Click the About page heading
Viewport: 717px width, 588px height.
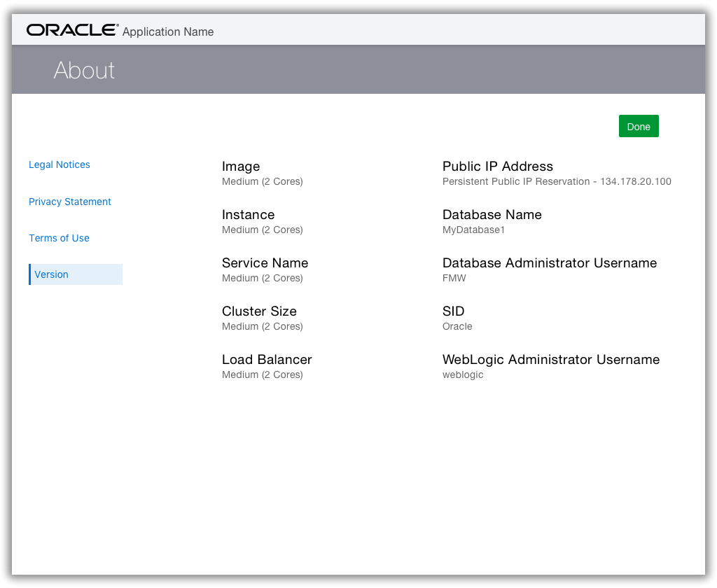tap(84, 70)
